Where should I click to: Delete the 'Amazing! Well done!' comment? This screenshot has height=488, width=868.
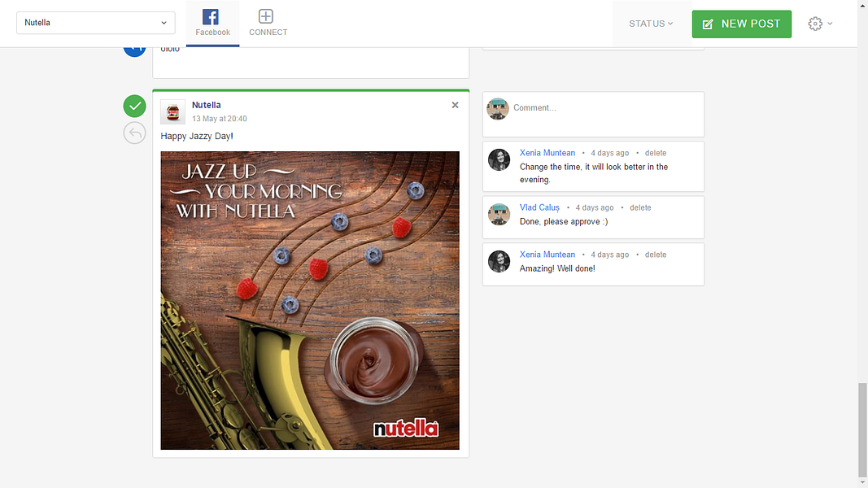tap(656, 255)
